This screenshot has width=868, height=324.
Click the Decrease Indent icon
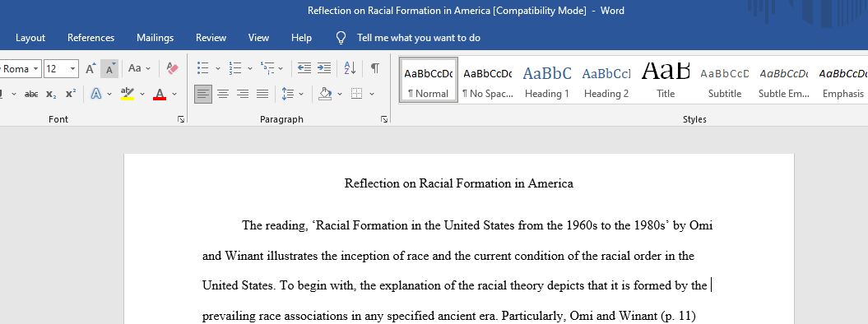click(x=304, y=68)
